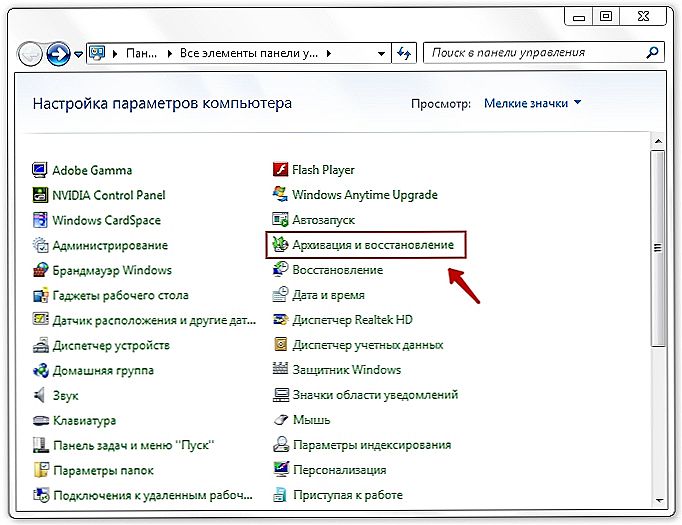Open the Защитник Windows wall icon

(x=280, y=370)
